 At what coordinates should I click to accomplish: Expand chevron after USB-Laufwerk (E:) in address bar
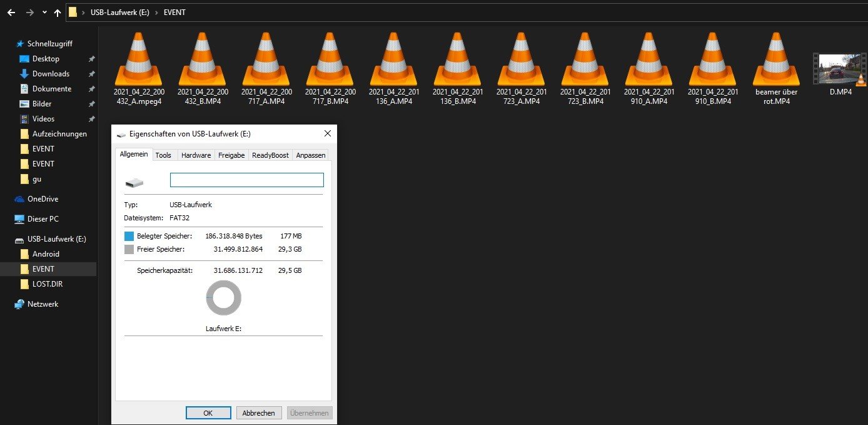[x=157, y=13]
